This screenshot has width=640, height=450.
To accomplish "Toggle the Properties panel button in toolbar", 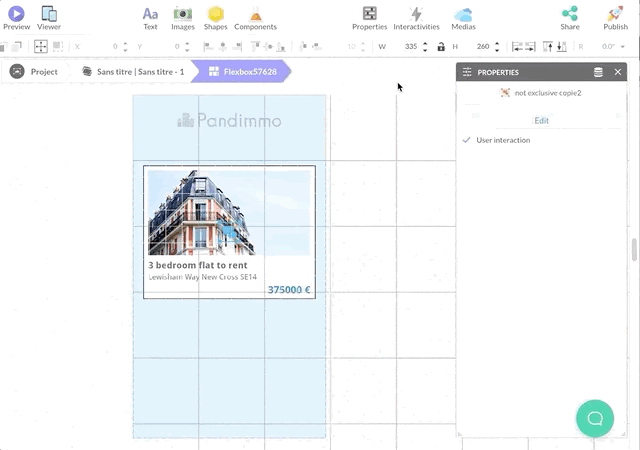I will click(x=369, y=13).
